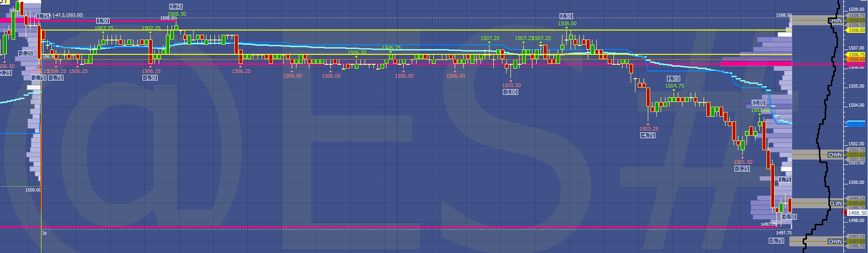This screenshot has width=868, height=253.
Task: Select the 1.75 box beside the (-47.3,1503.50) readout
Action: click(43, 16)
